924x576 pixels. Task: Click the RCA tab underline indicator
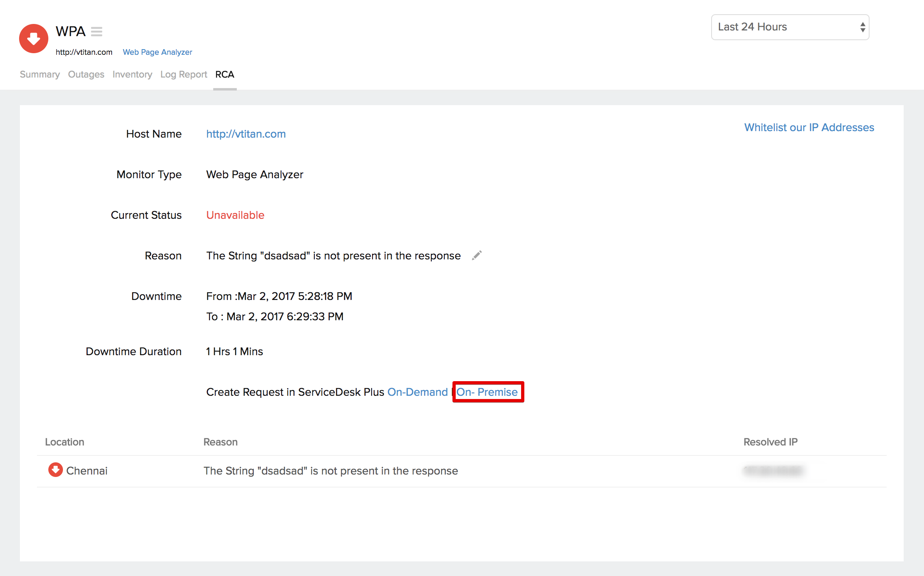(224, 87)
